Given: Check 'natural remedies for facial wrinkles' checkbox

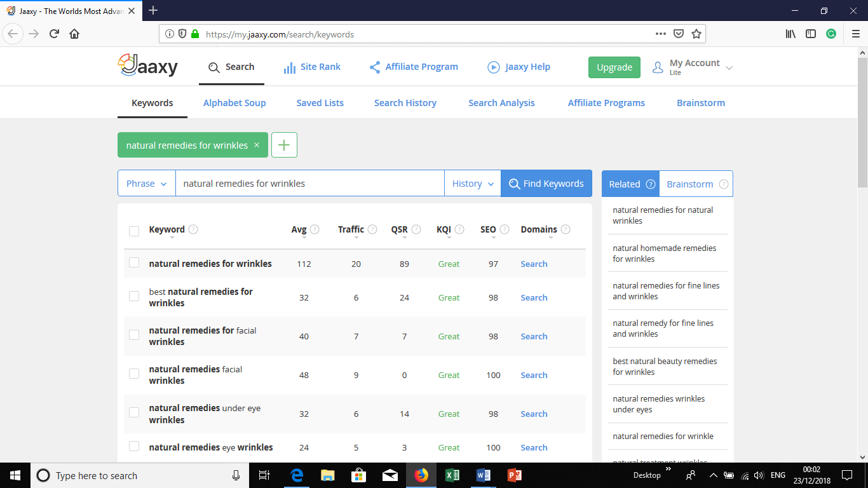Looking at the screenshot, I should coord(134,335).
